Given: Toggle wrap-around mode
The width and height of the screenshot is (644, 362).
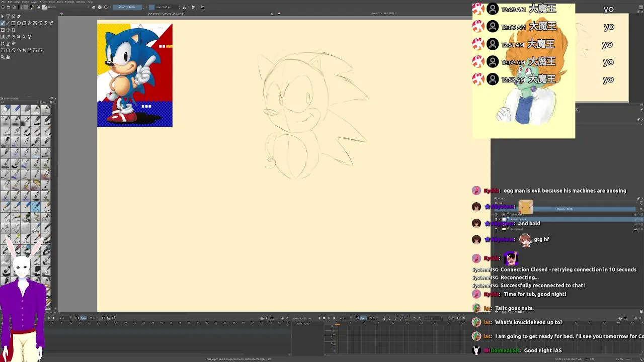Looking at the screenshot, I should (203, 7).
